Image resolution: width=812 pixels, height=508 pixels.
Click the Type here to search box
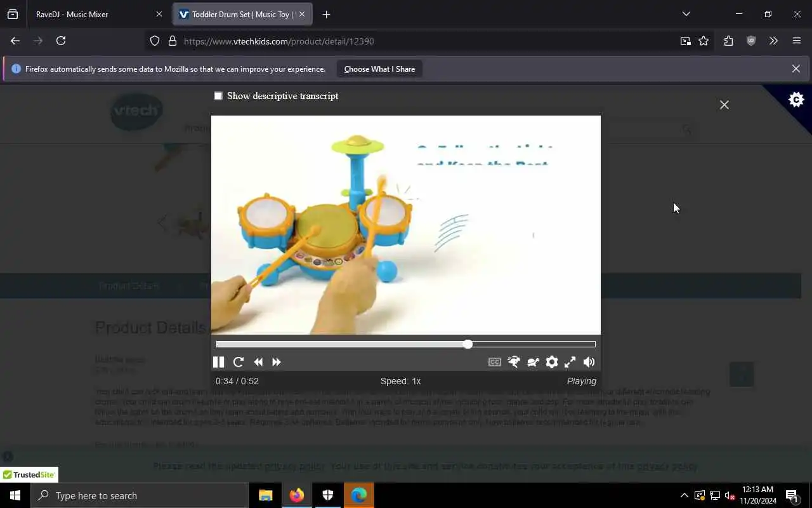point(140,495)
